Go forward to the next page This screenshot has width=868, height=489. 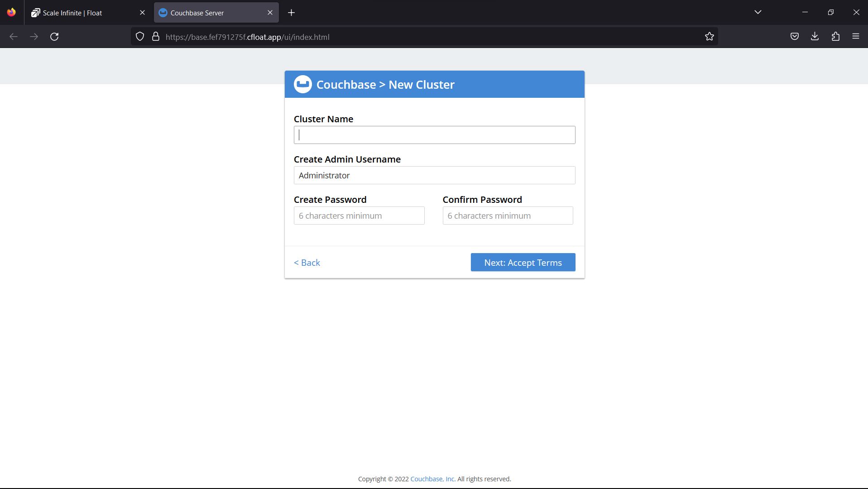click(34, 37)
